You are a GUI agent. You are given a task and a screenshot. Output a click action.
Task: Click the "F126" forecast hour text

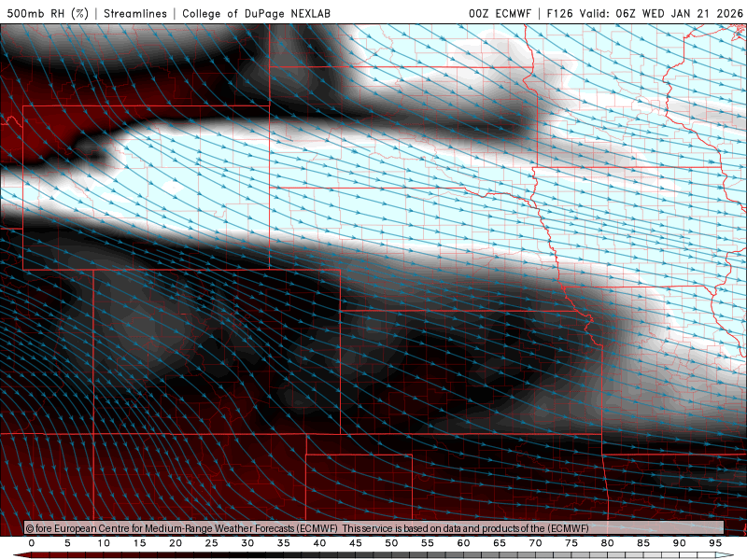[559, 13]
